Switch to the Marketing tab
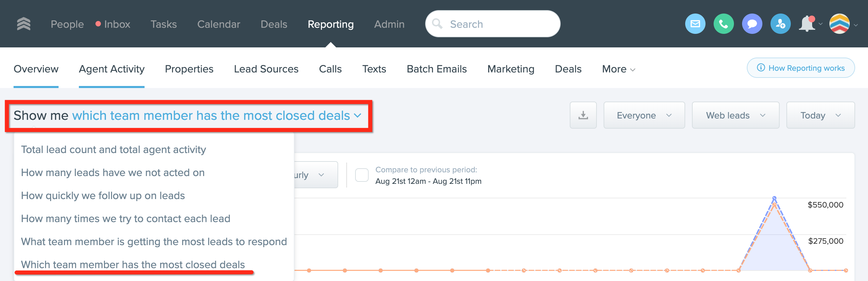Image resolution: width=868 pixels, height=281 pixels. click(x=511, y=69)
